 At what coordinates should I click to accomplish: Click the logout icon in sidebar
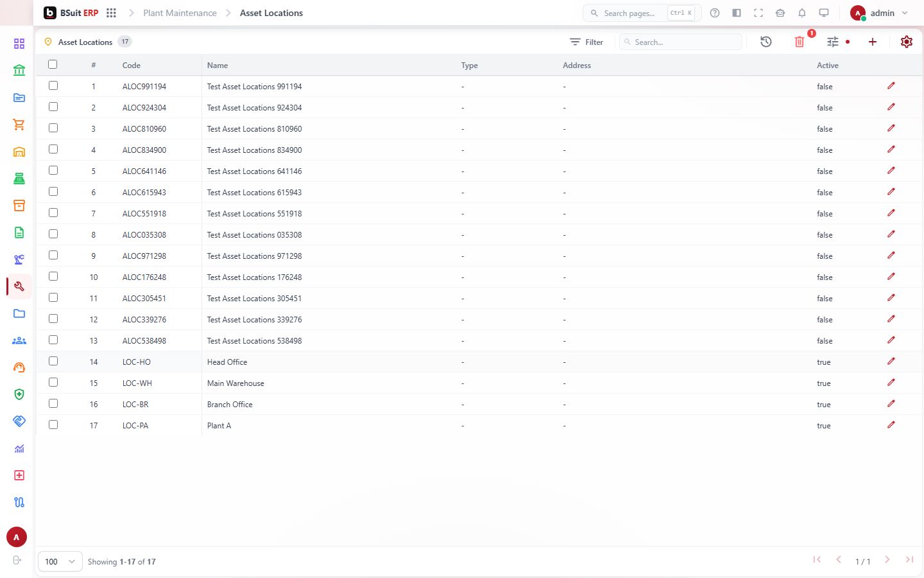coord(17,560)
